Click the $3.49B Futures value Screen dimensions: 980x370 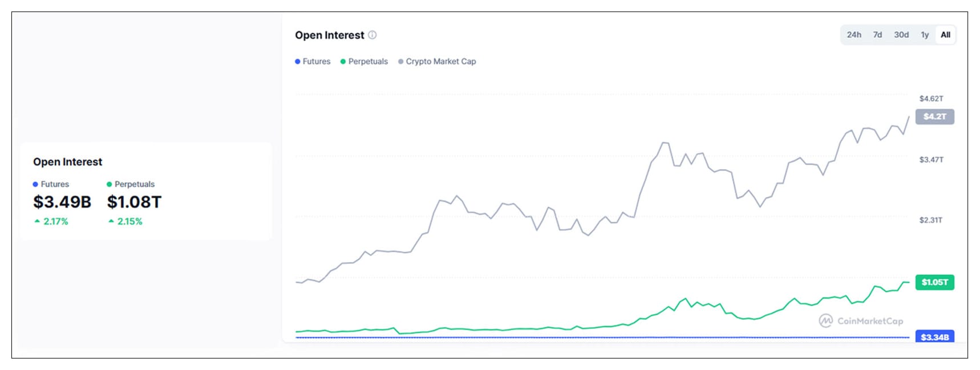tap(63, 202)
